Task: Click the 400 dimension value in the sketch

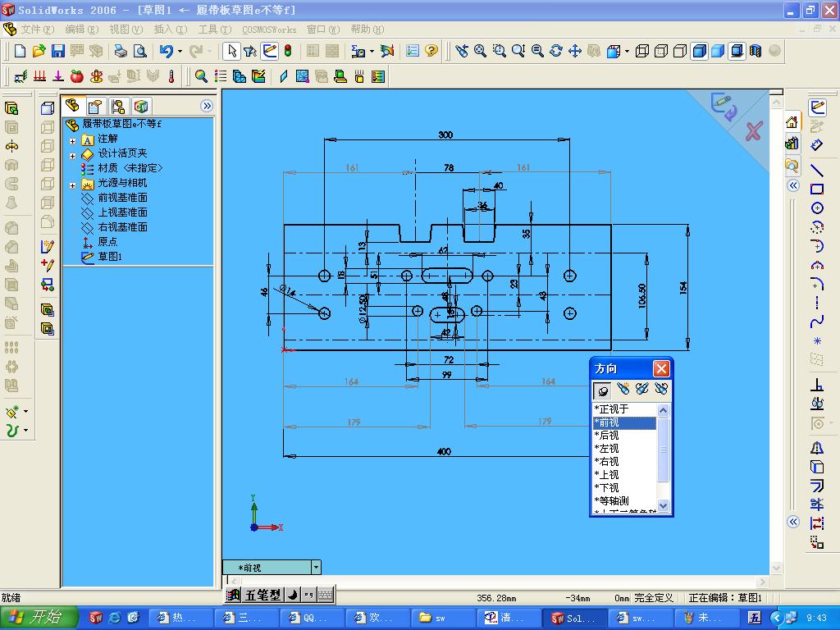Action: [x=444, y=452]
